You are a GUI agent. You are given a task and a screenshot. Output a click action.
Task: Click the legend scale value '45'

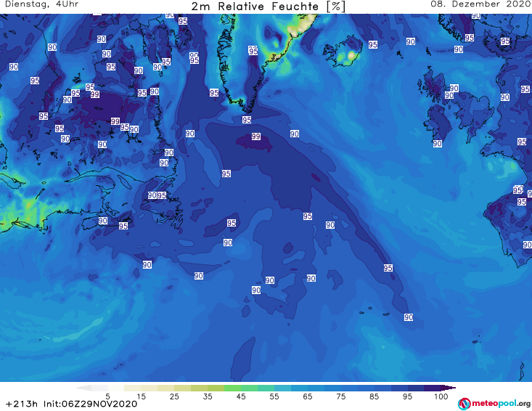click(241, 396)
